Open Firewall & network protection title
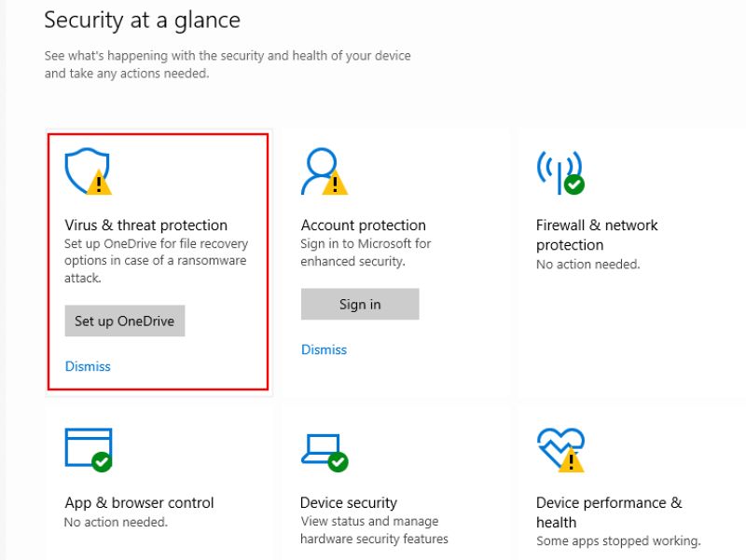Viewport: 746px width, 560px height. coord(597,235)
